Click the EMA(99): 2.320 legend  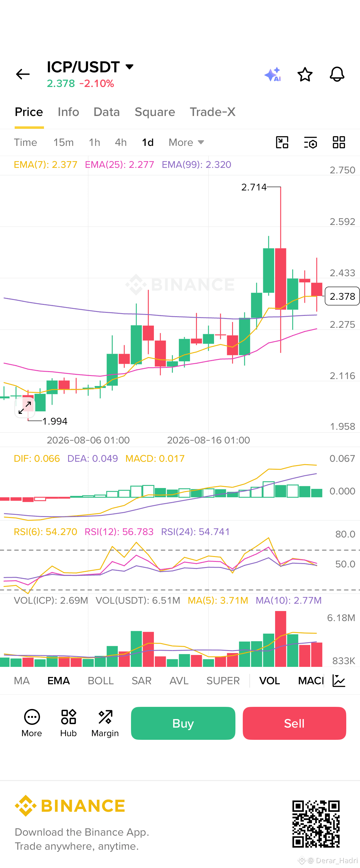197,165
